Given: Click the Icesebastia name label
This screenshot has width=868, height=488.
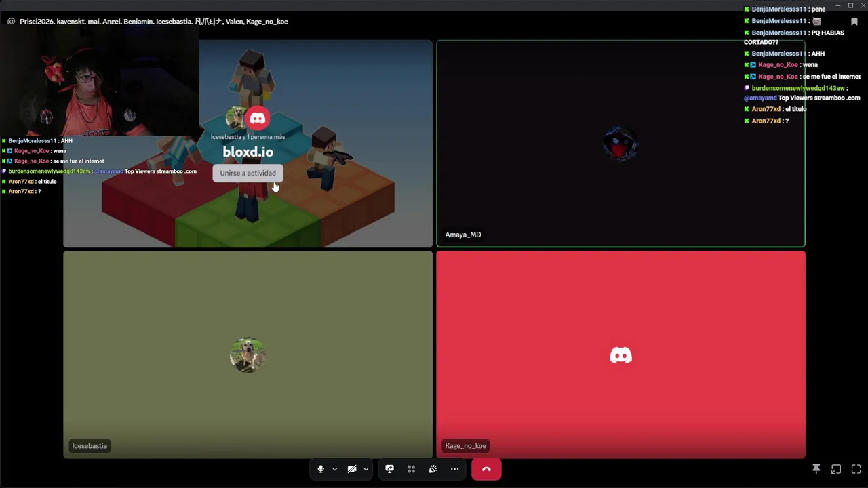Looking at the screenshot, I should [90, 446].
